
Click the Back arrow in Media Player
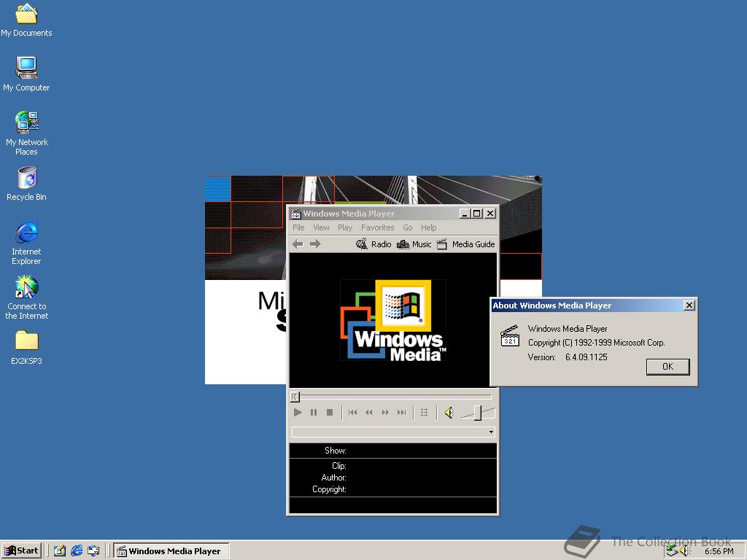tap(298, 244)
